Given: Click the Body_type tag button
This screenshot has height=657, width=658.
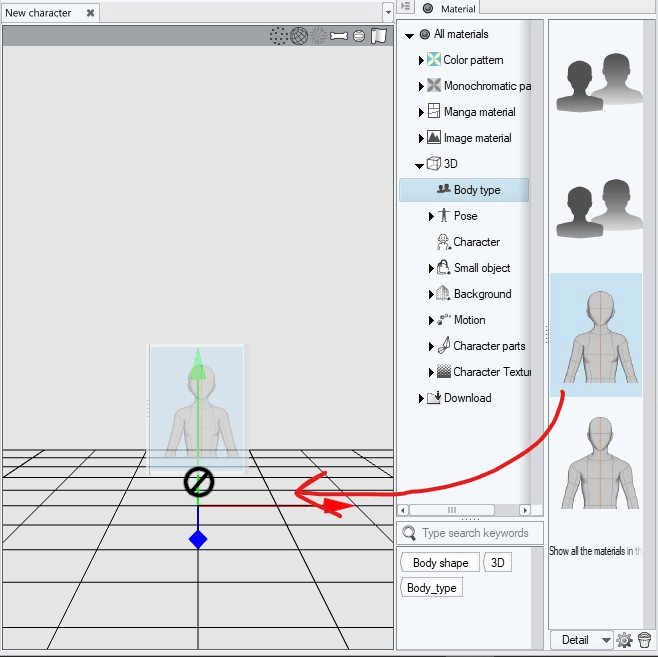Looking at the screenshot, I should 432,587.
